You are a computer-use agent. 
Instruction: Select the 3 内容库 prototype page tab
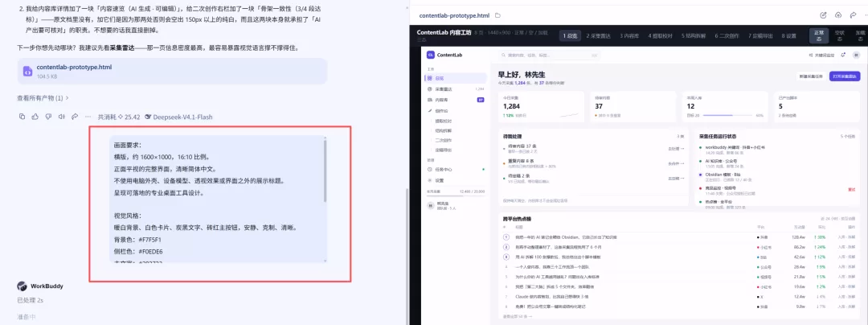tap(629, 35)
